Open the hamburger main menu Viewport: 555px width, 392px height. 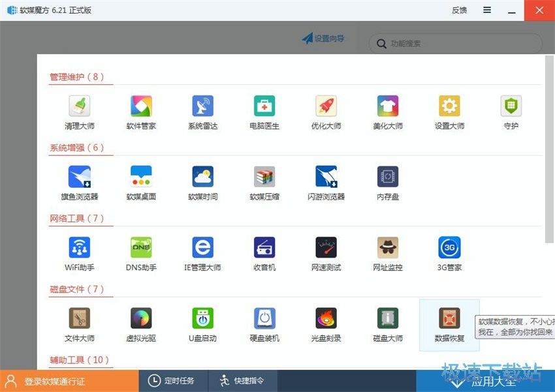click(x=487, y=10)
